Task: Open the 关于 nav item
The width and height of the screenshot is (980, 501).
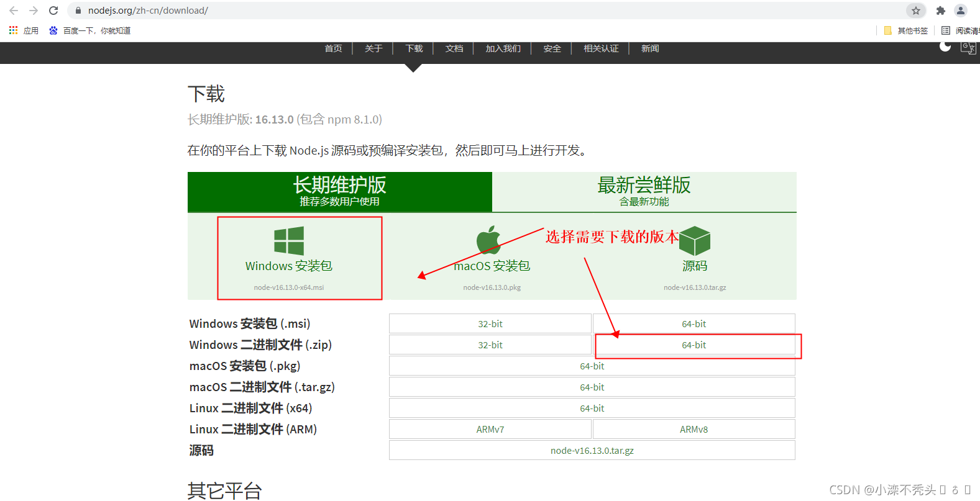Action: point(373,48)
